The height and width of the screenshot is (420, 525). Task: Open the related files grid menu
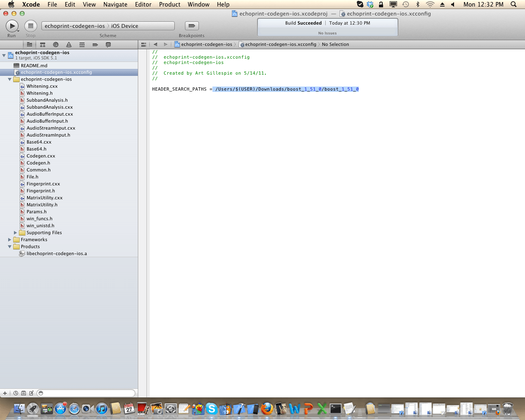[144, 44]
